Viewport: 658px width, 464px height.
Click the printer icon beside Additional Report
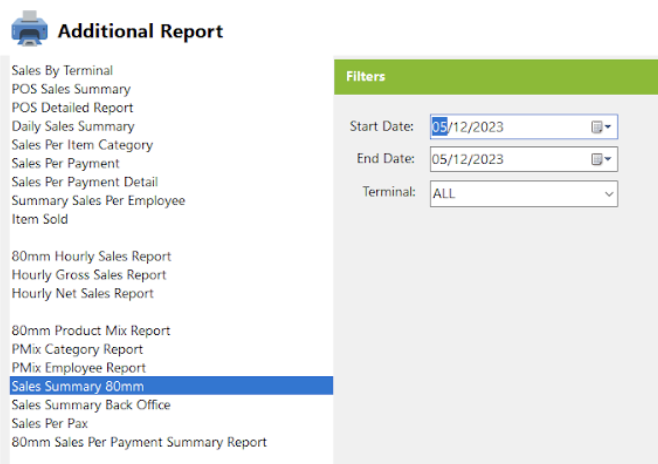pyautogui.click(x=29, y=29)
